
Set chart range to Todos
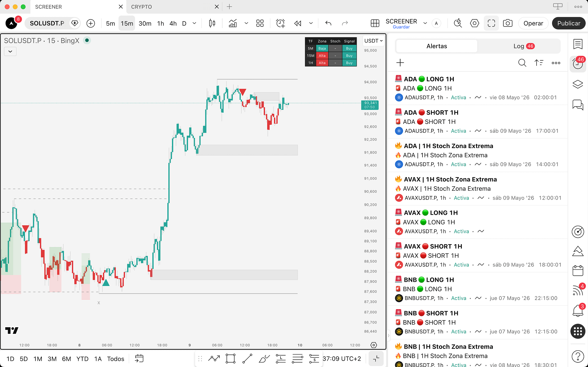click(116, 359)
